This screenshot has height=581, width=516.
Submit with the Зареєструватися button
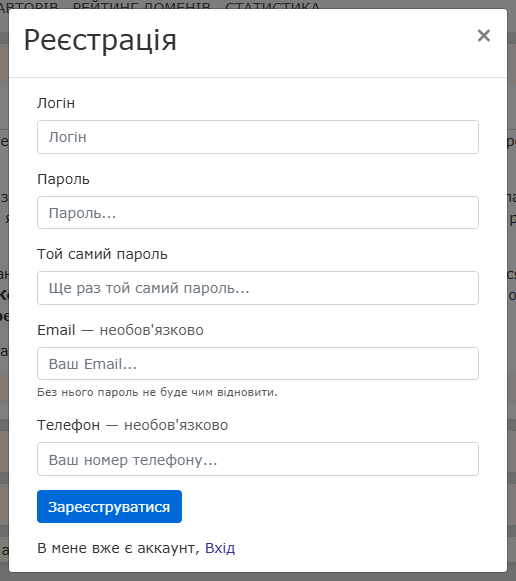click(x=109, y=507)
